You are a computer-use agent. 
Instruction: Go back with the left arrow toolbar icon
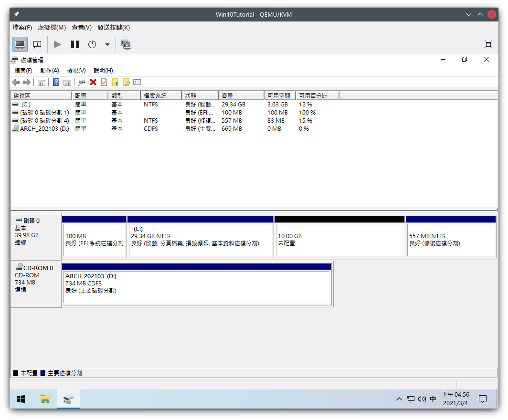click(x=16, y=82)
